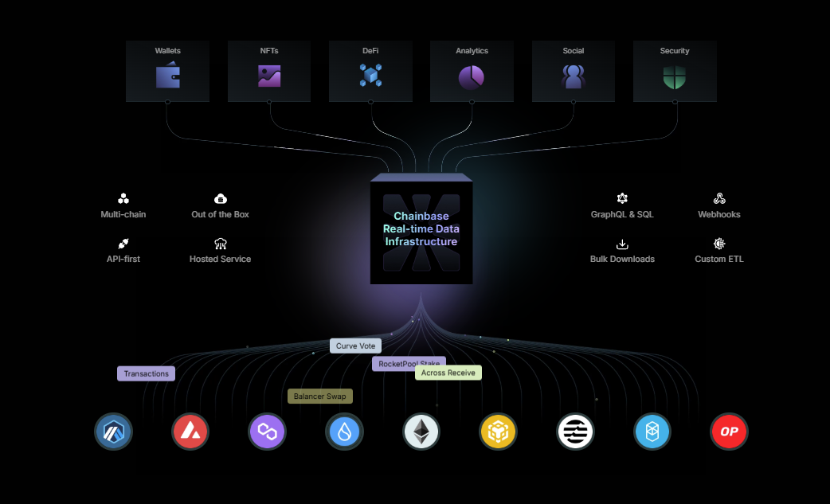Click the Social label
Screen dimensions: 830x504
574,51
